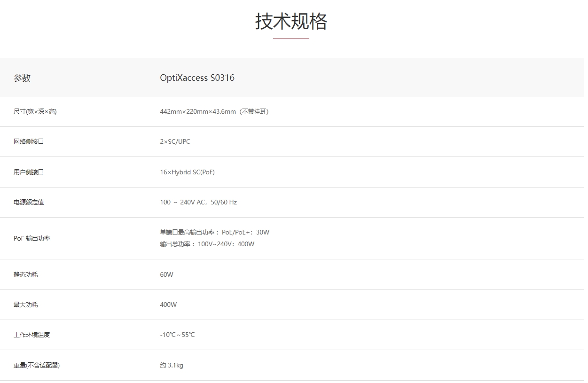Click the 60W static power value

(x=166, y=274)
